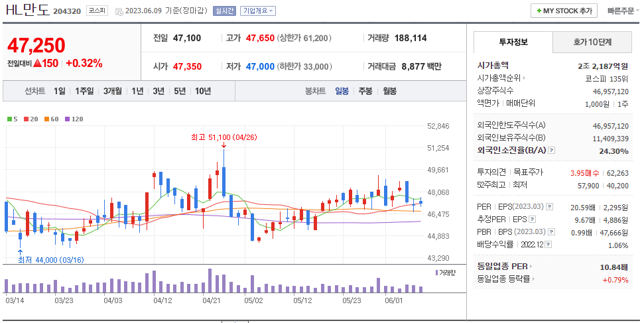
Task: Switch to the 일봉 daily candle chart
Action: click(342, 92)
